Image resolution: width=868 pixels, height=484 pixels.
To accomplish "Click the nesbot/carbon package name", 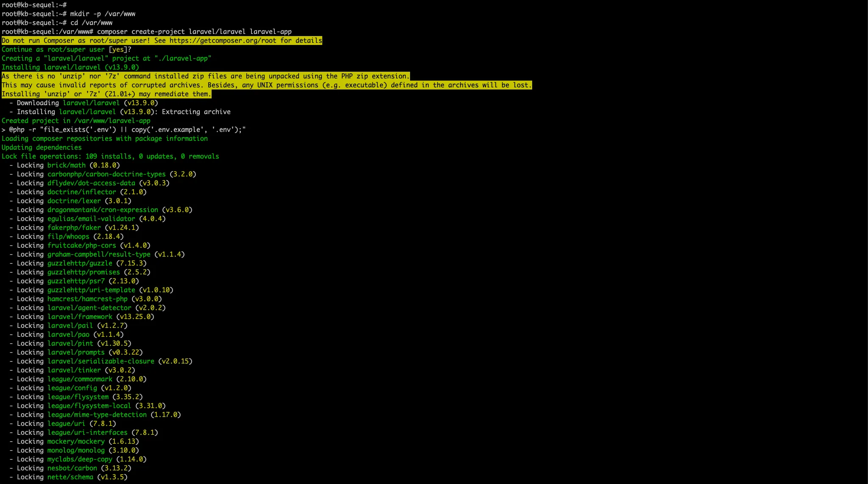I will (x=72, y=468).
